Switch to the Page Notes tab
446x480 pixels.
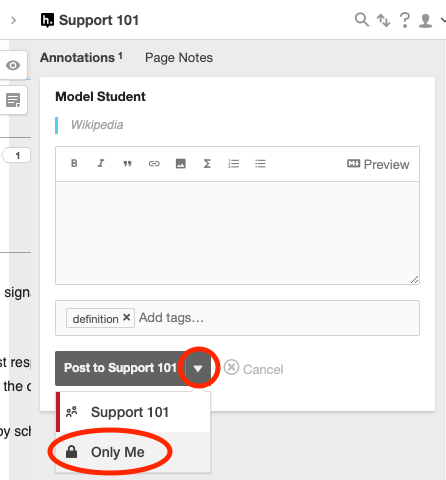coord(179,58)
